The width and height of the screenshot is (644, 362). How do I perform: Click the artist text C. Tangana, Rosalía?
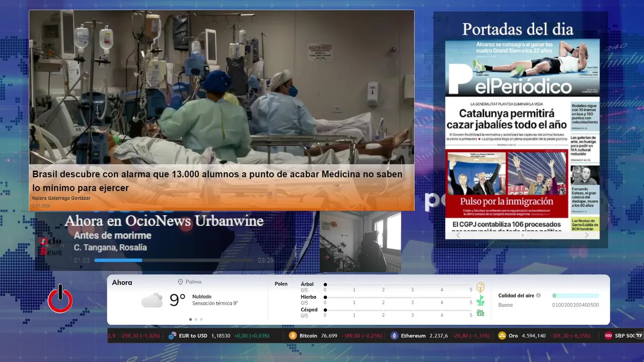tap(110, 247)
